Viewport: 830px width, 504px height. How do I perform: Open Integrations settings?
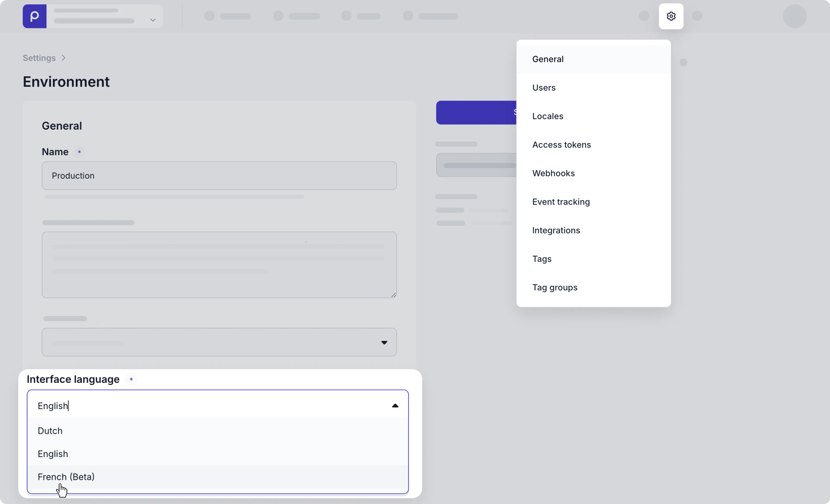click(556, 230)
